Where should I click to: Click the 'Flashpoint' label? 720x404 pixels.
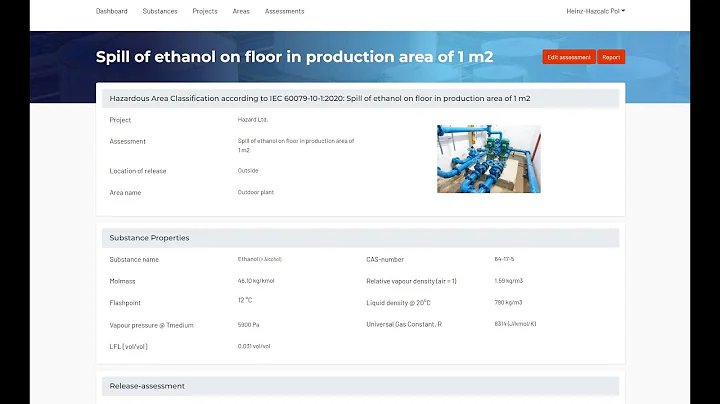coord(125,303)
